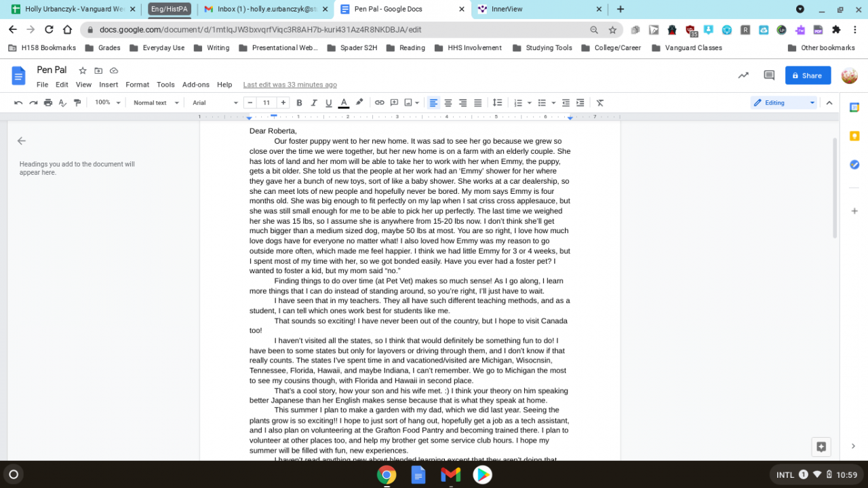
Task: Create a numbered list
Action: click(518, 103)
